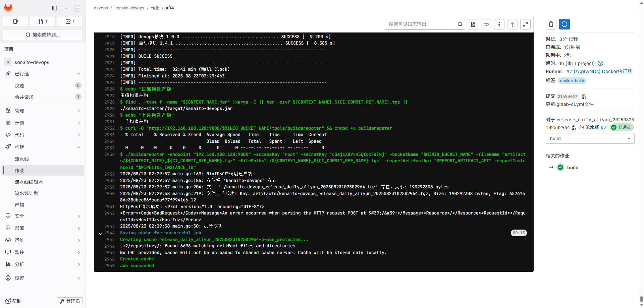This screenshot has width=644, height=308.
Task: Toggle the sidebar collapse icon
Action: pos(55,8)
